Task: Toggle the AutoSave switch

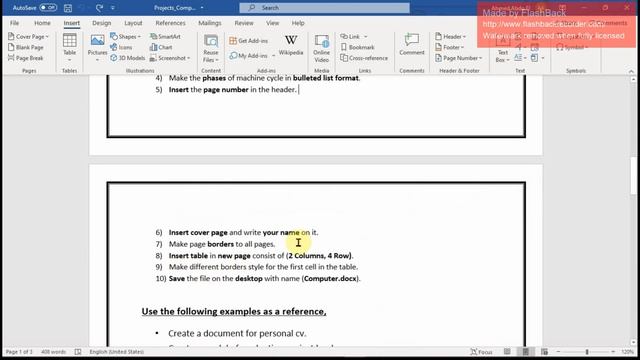Action: [x=48, y=8]
